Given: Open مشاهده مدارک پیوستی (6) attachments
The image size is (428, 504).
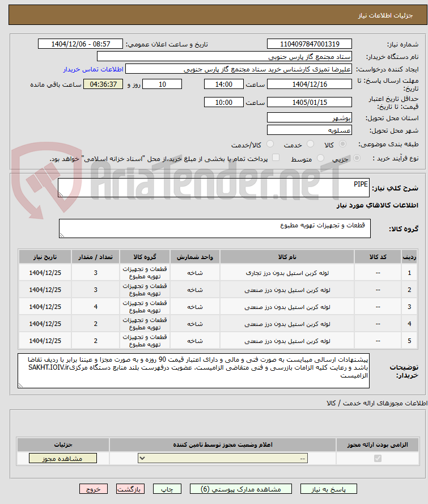Looking at the screenshot, I should 241,489.
